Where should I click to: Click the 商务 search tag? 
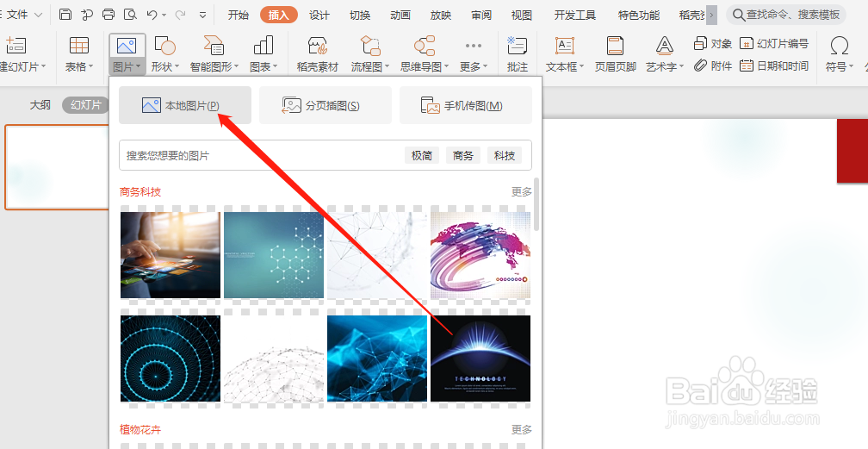point(462,156)
